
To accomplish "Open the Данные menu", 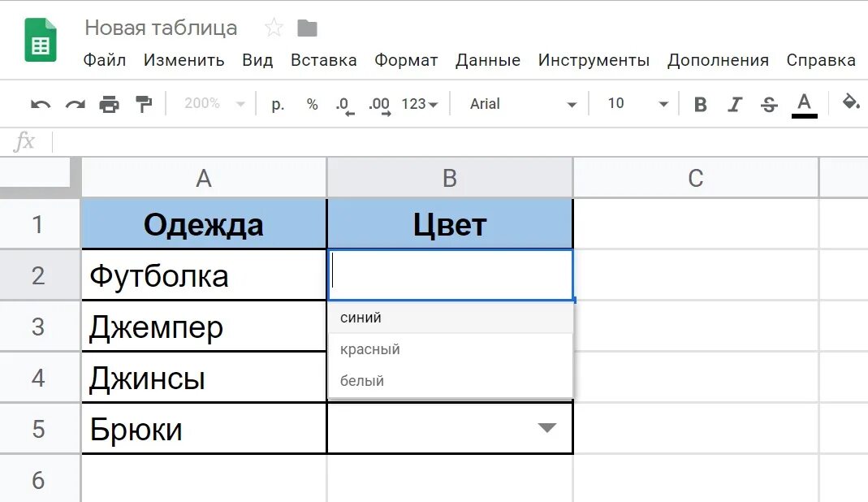I will tap(488, 60).
